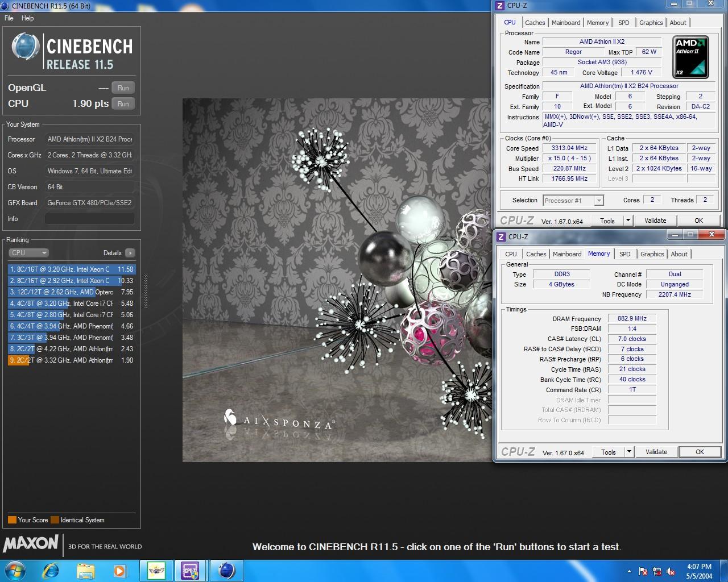
Task: Switch to Mainboard tab in upper CPU-Z
Action: pyautogui.click(x=566, y=23)
